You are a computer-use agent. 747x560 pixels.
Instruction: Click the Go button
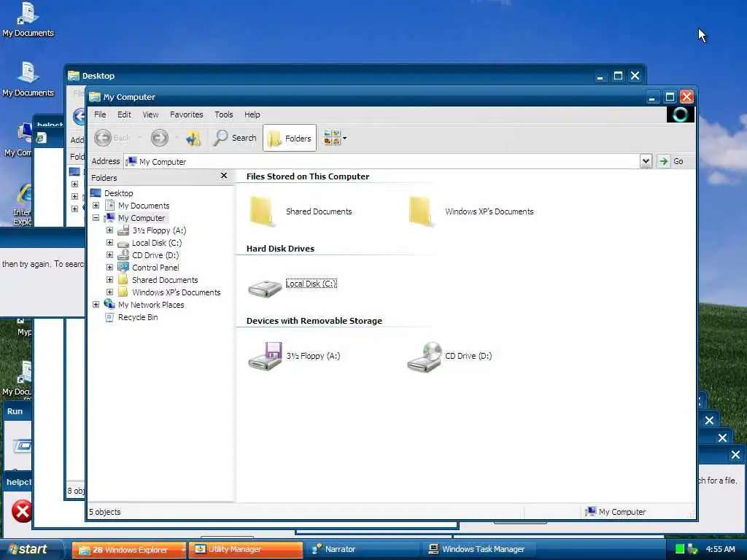672,161
